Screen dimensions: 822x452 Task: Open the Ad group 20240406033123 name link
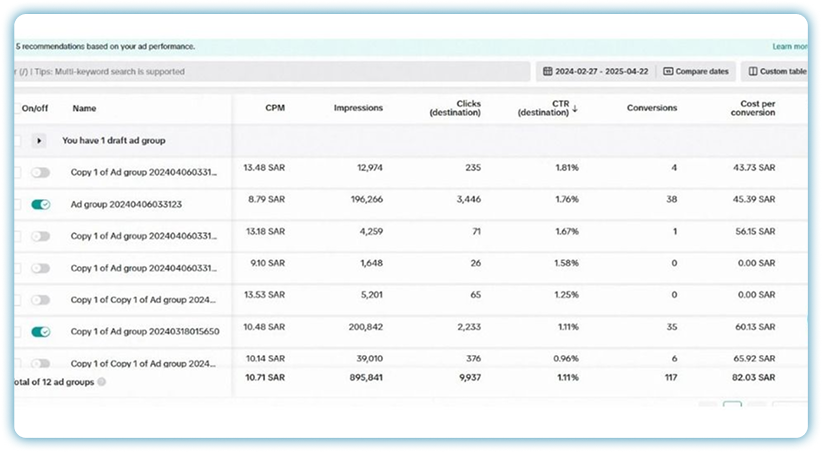pyautogui.click(x=126, y=204)
